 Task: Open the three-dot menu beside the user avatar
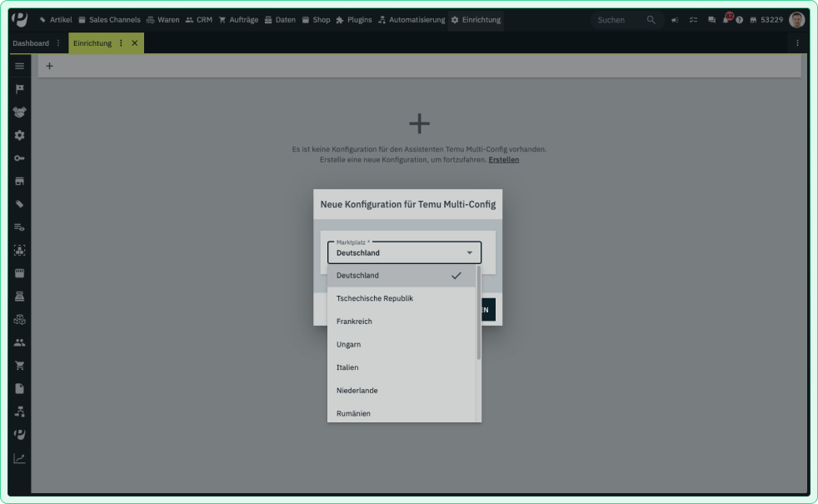click(x=797, y=43)
